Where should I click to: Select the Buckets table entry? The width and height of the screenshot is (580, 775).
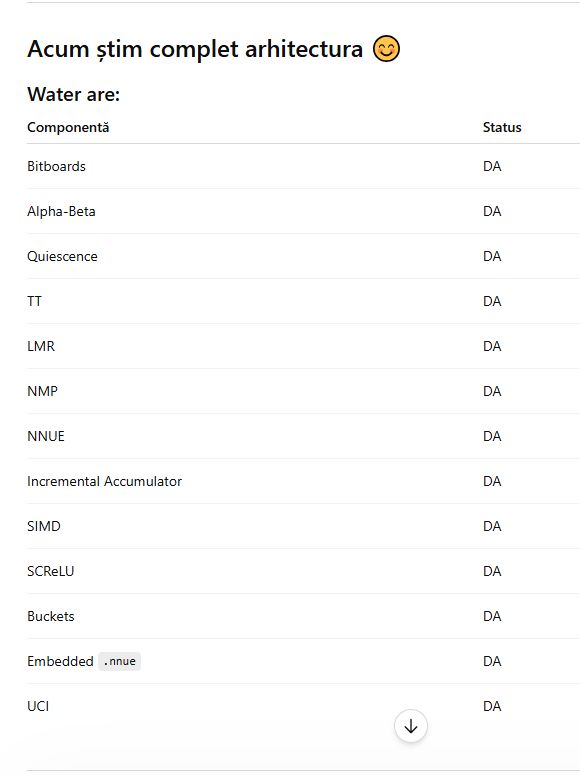(51, 616)
